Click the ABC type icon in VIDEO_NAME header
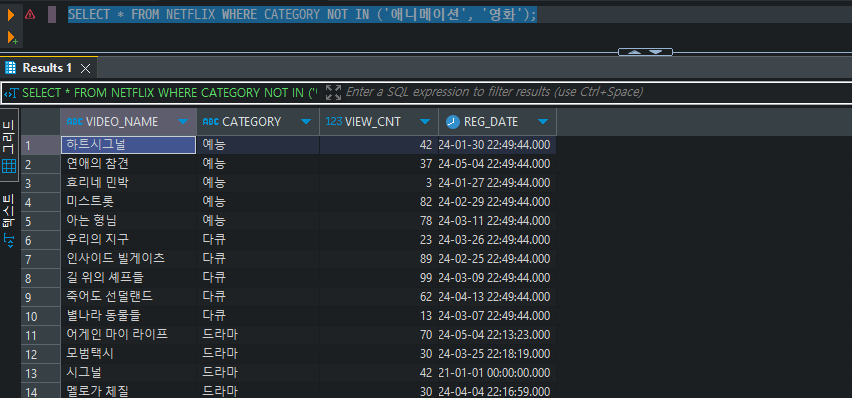The image size is (852, 398). coord(75,122)
